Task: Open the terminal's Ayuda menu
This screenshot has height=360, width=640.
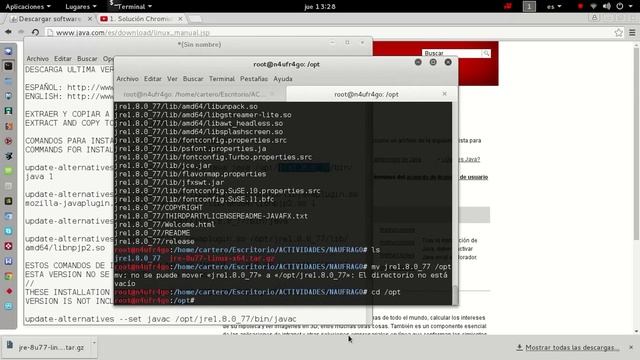Action: point(282,79)
